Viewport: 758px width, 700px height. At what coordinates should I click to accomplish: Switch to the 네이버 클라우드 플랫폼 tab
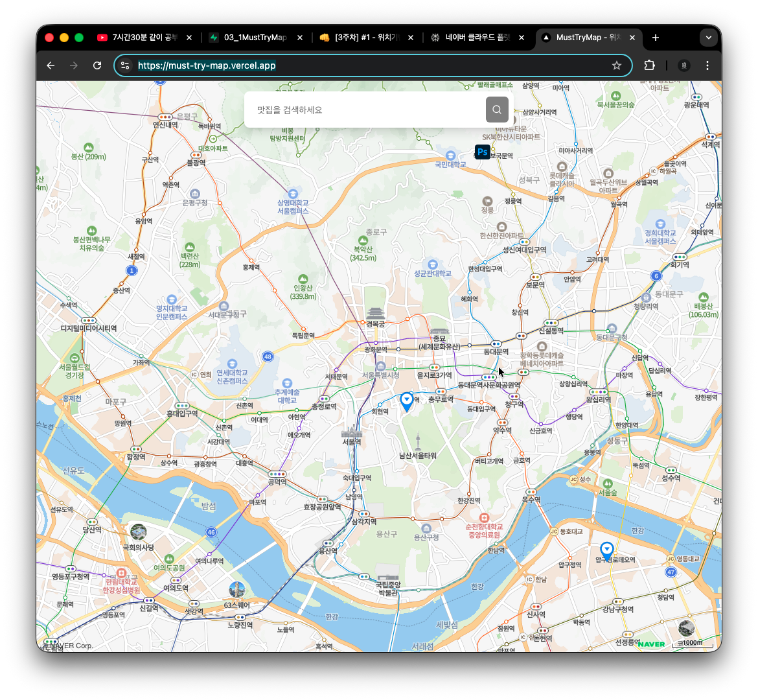476,38
